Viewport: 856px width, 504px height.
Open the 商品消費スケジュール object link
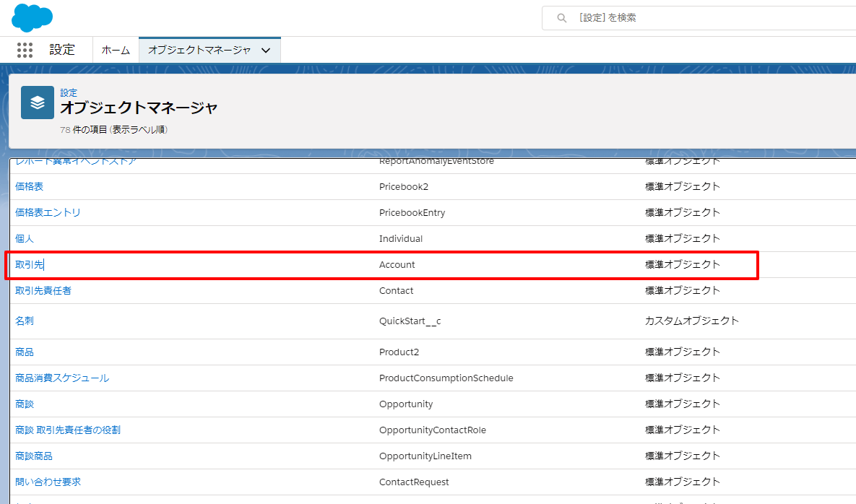pyautogui.click(x=62, y=378)
